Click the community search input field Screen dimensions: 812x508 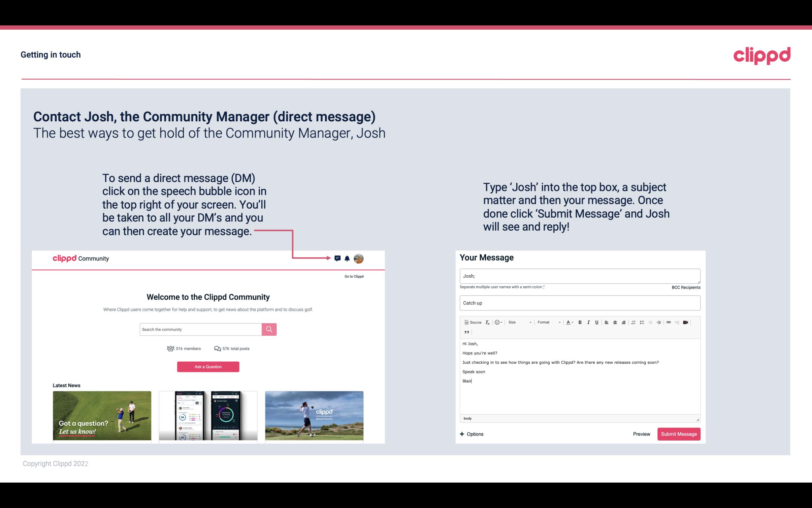[200, 329]
